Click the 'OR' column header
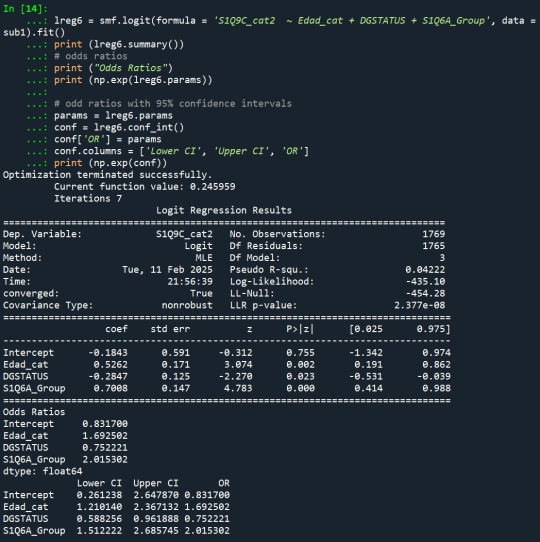This screenshot has width=540, height=542. pyautogui.click(x=224, y=483)
